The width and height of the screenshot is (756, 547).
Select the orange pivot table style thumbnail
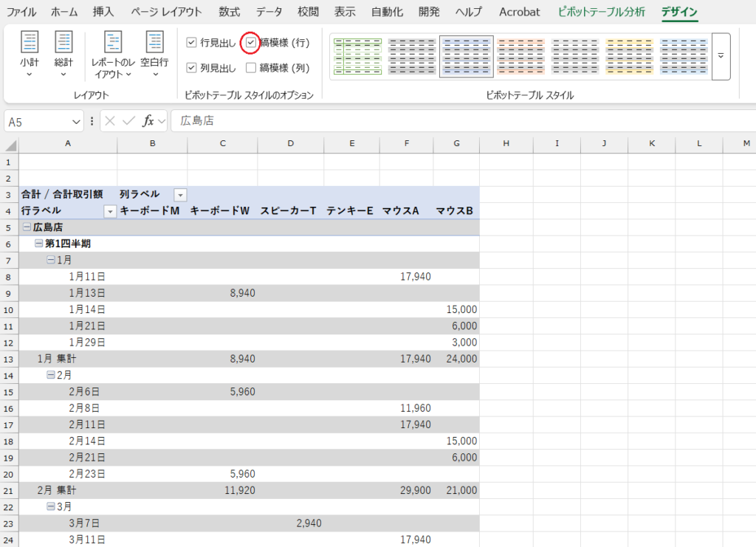520,56
